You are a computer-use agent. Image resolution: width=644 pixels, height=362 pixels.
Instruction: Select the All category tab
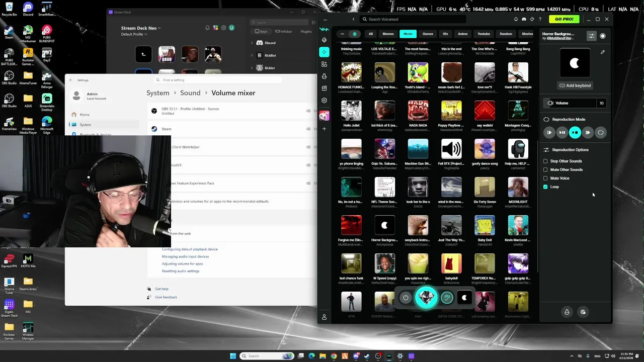pos(371,34)
